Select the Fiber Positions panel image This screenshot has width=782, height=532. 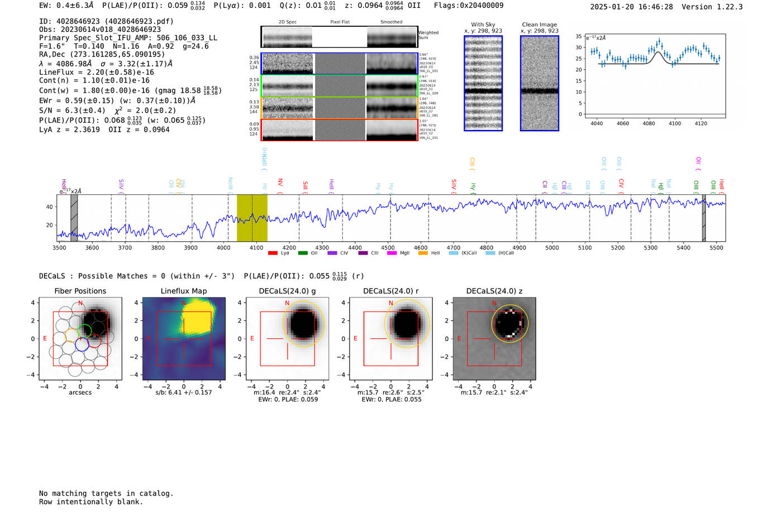coord(80,339)
